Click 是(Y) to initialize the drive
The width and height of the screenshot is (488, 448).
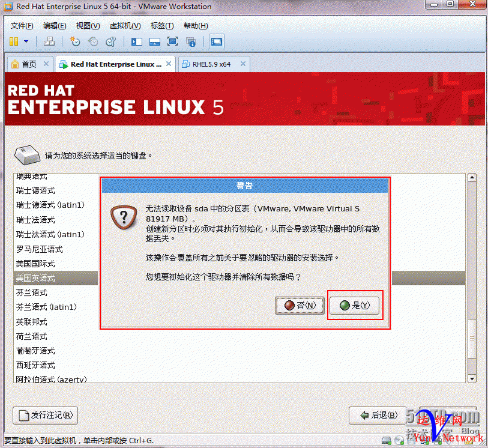coord(355,305)
